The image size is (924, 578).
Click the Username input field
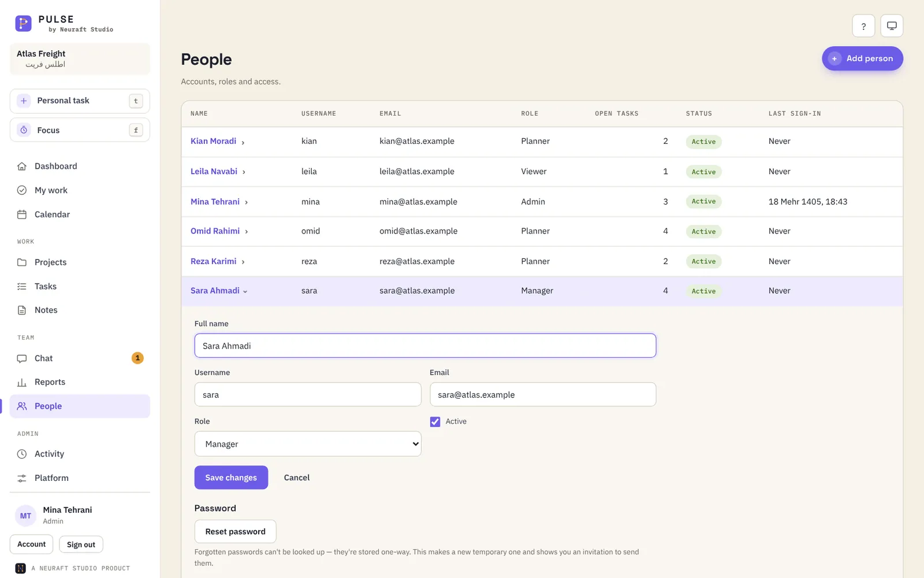click(308, 395)
